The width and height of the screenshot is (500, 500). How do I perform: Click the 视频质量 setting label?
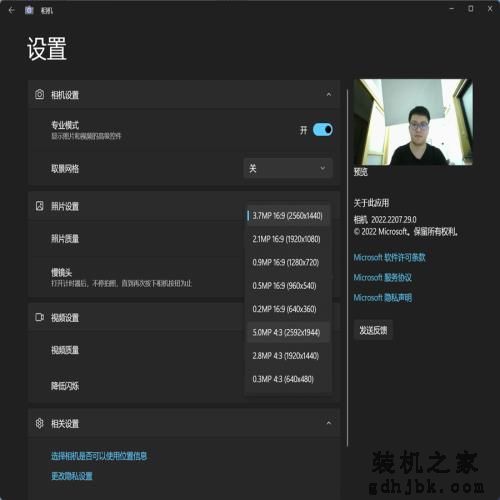click(x=65, y=350)
